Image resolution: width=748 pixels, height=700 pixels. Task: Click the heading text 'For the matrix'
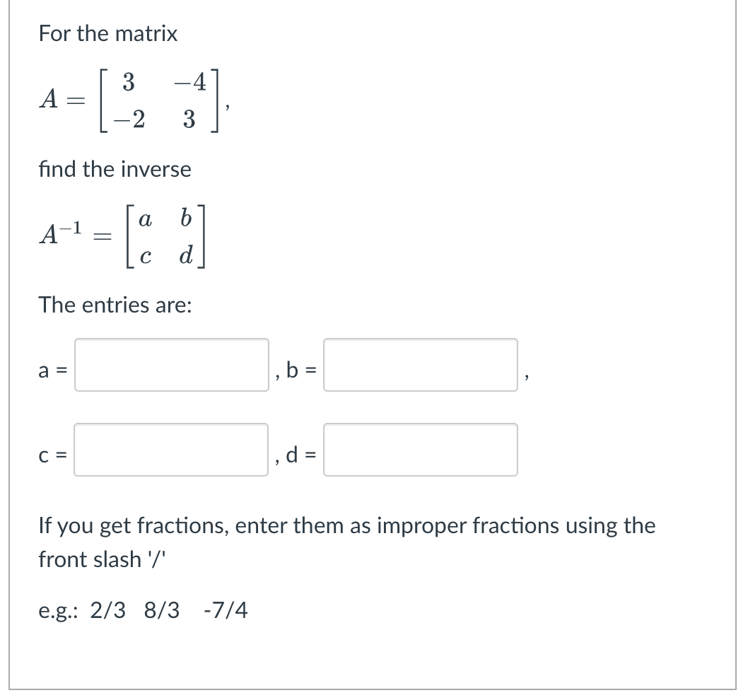tap(107, 33)
